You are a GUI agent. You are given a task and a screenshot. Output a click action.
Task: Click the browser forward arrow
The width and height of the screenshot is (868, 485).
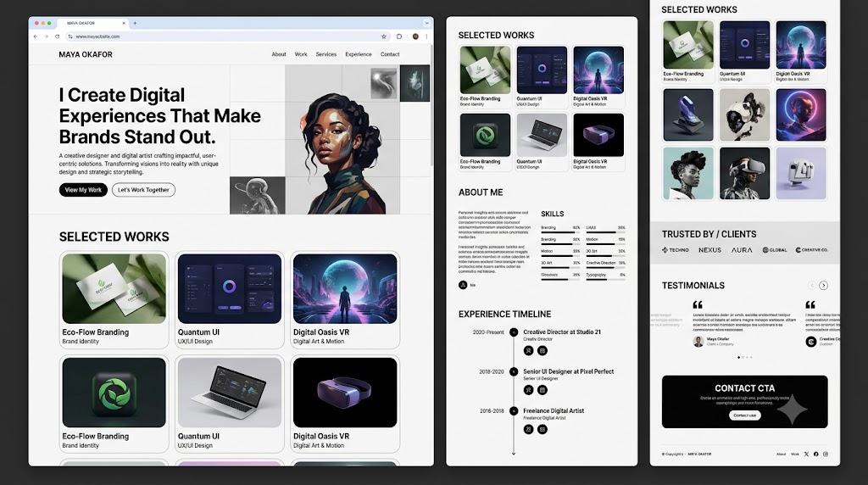coord(46,36)
